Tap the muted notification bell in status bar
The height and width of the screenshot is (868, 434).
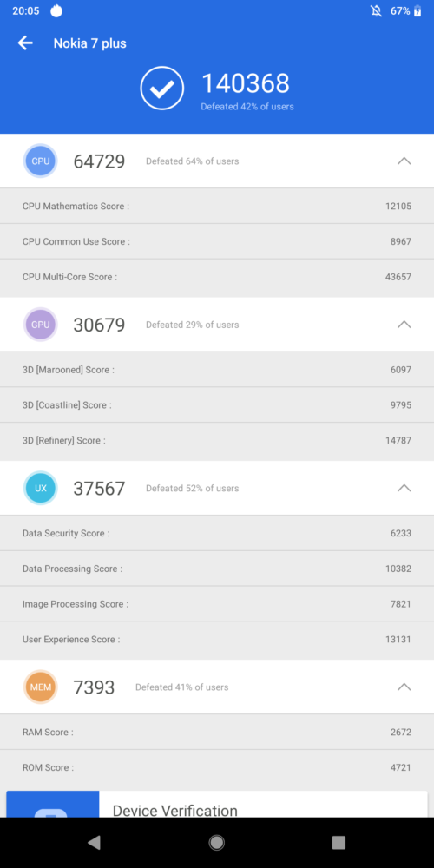(376, 11)
